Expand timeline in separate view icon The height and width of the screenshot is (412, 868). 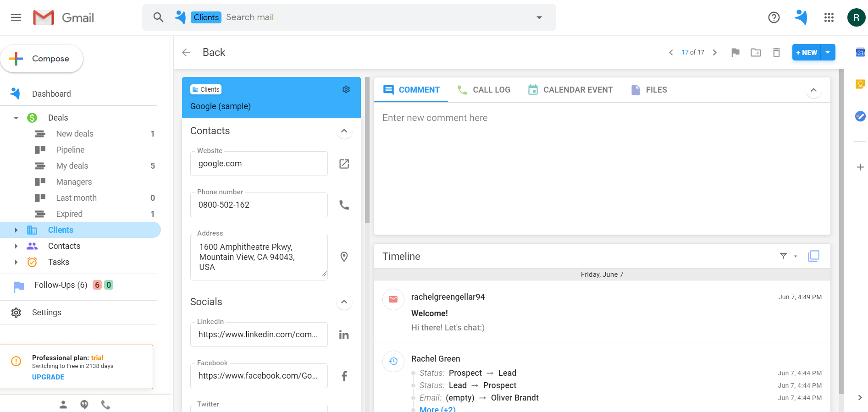(x=813, y=256)
